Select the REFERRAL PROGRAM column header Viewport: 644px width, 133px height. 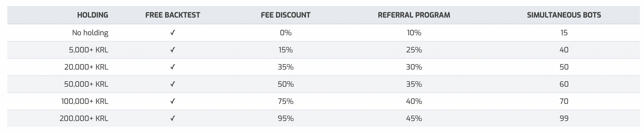click(414, 15)
